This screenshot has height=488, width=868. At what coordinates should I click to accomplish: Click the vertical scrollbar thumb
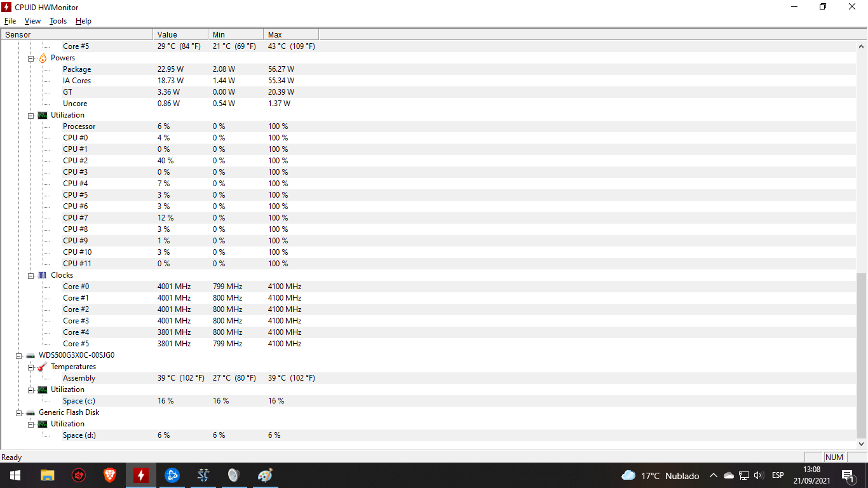(x=862, y=356)
